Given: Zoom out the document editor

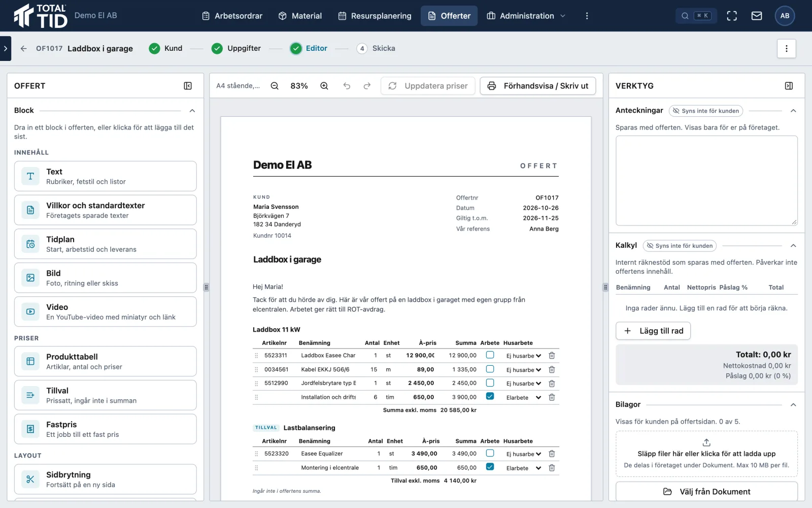Looking at the screenshot, I should 275,86.
